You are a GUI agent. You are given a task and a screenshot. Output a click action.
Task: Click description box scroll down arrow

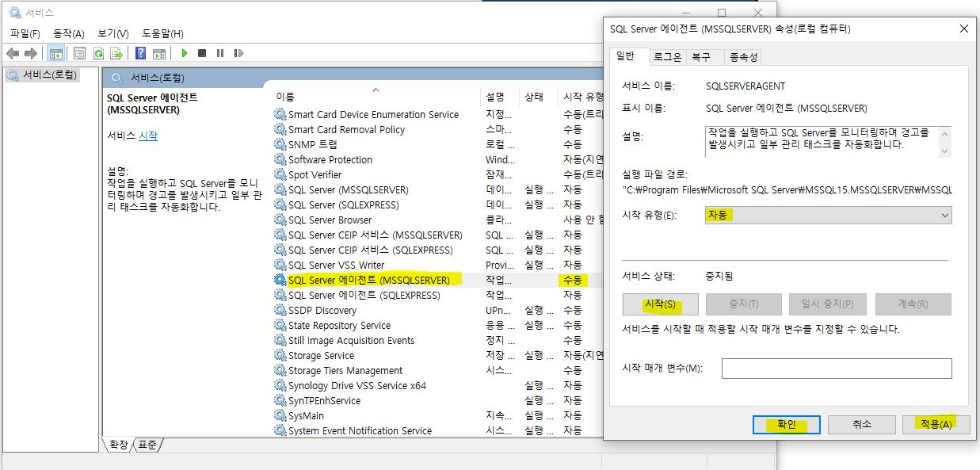point(944,151)
